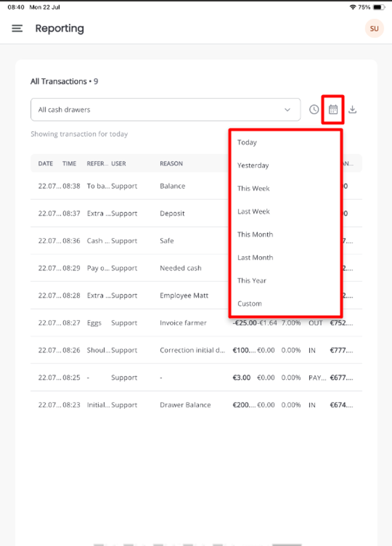Image resolution: width=392 pixels, height=546 pixels.
Task: Open the hamburger navigation menu
Action: point(17,29)
